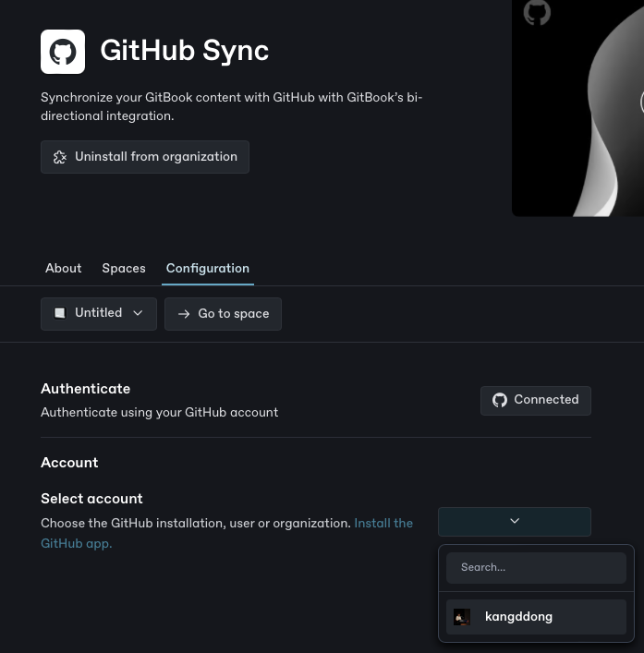Viewport: 644px width, 653px height.
Task: Click the 'Account' section heading
Action: 69,463
